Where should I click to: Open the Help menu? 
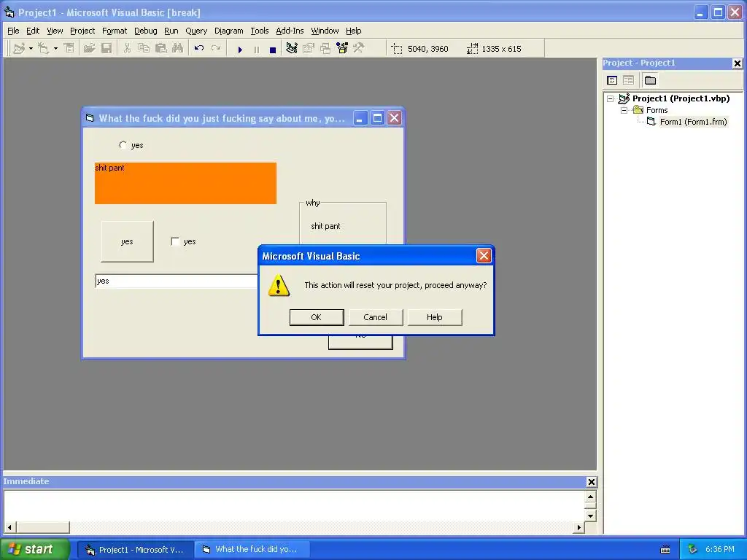pos(354,31)
